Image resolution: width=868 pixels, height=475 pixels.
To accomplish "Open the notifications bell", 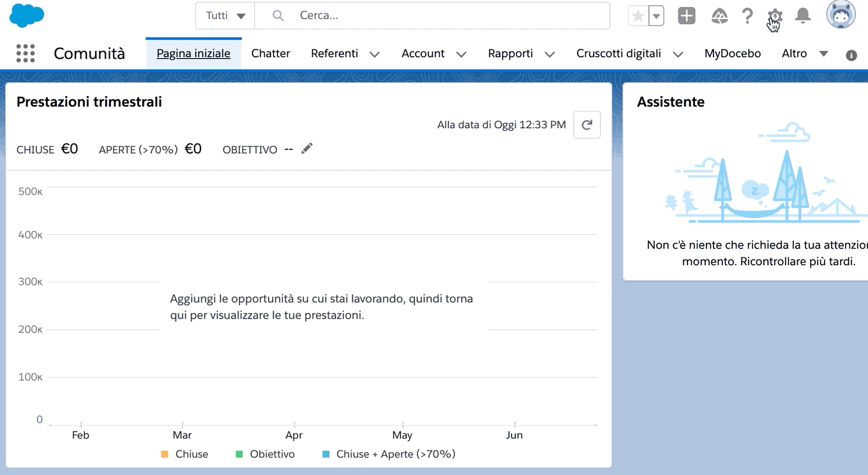I will coord(803,15).
